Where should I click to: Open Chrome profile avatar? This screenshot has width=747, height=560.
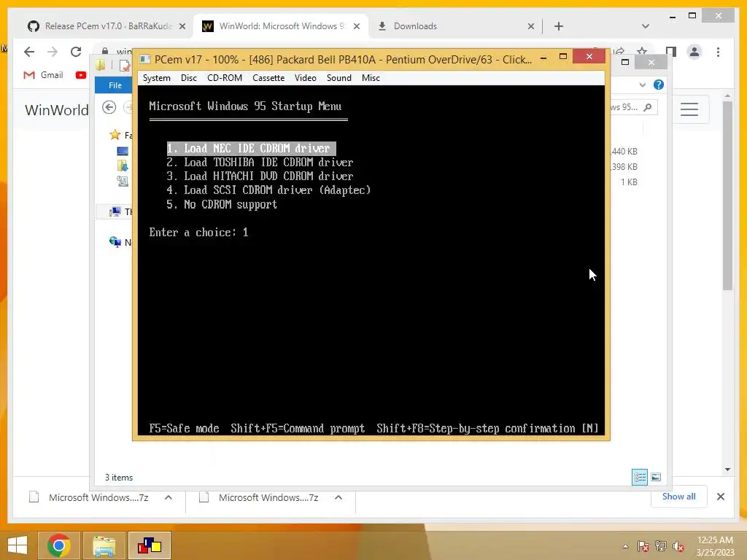[694, 52]
